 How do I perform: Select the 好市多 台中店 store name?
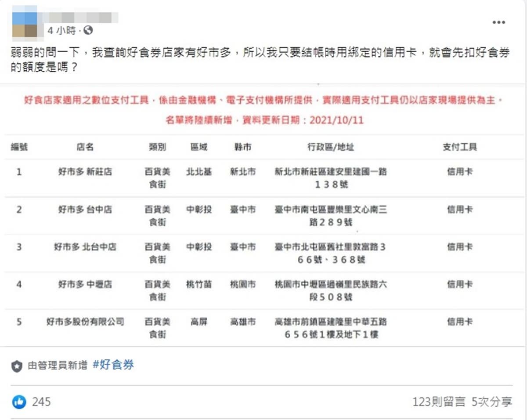(85, 210)
